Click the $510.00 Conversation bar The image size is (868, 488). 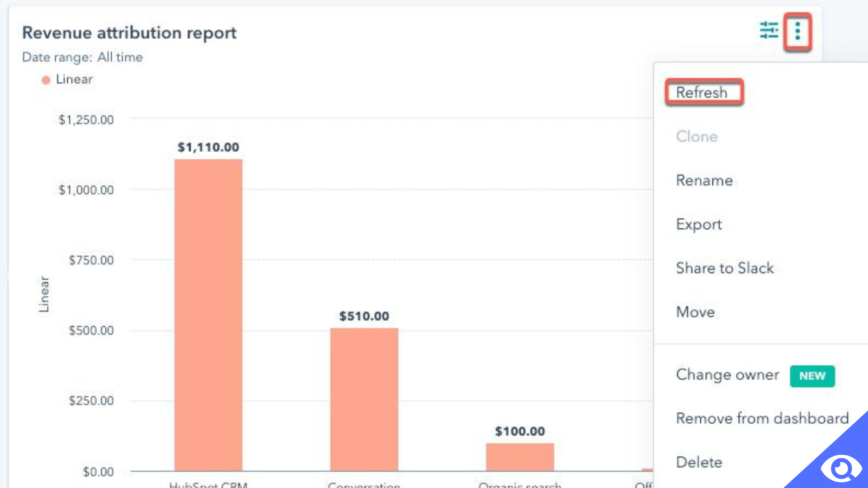[364, 399]
